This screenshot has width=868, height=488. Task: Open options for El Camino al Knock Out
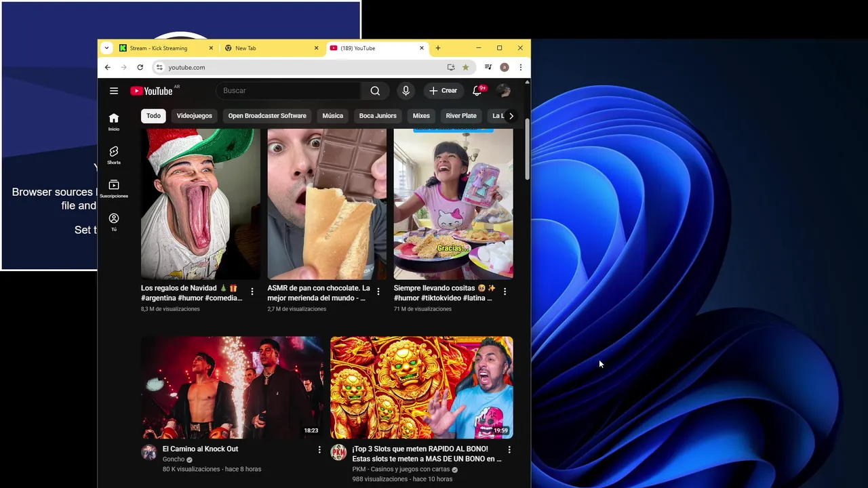[x=319, y=449]
